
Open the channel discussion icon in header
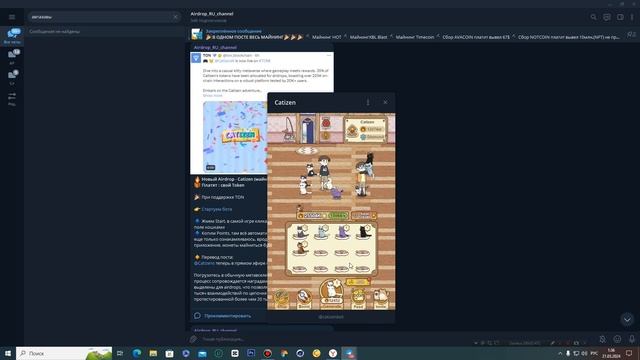[x=607, y=17]
